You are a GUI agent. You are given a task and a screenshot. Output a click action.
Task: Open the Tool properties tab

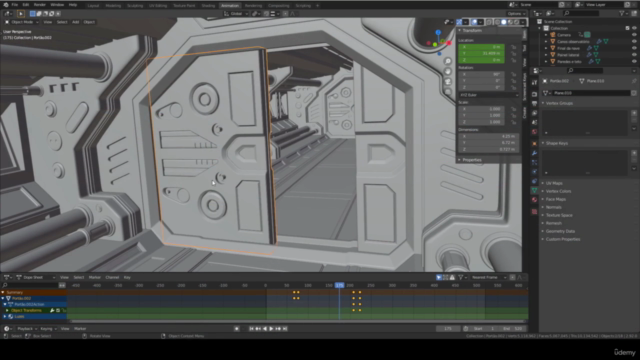[x=534, y=82]
